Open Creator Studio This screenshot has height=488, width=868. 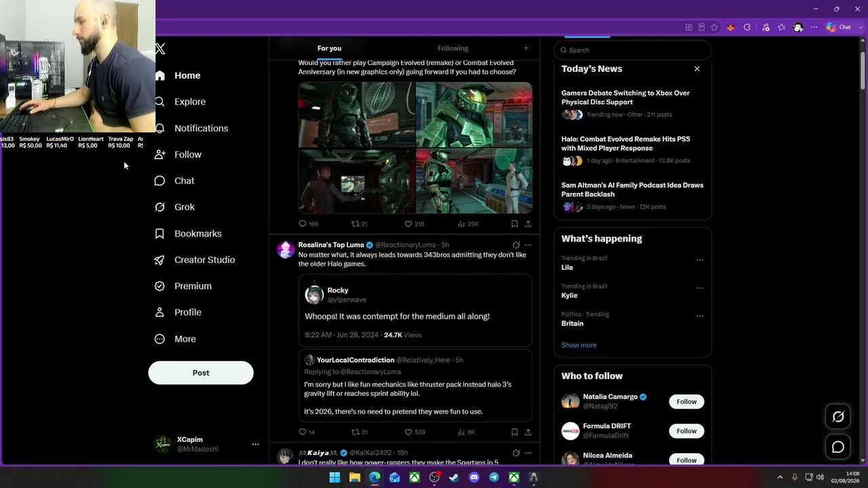195,260
